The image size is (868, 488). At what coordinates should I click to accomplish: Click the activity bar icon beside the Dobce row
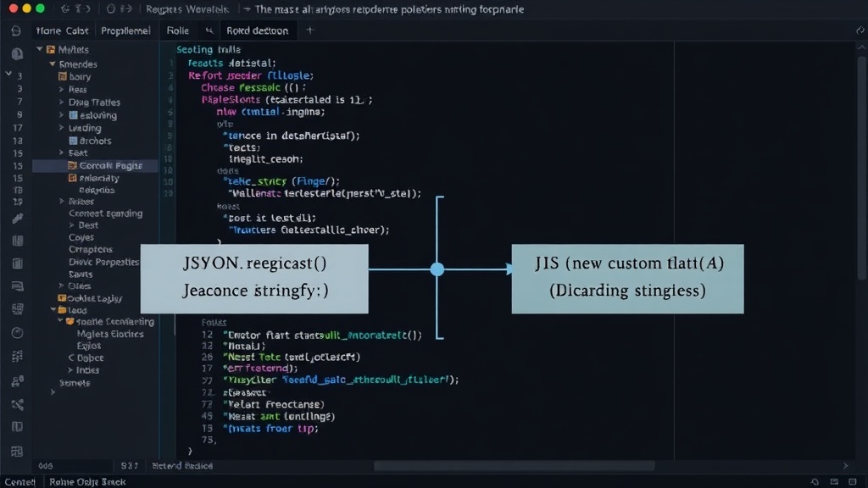tap(17, 381)
